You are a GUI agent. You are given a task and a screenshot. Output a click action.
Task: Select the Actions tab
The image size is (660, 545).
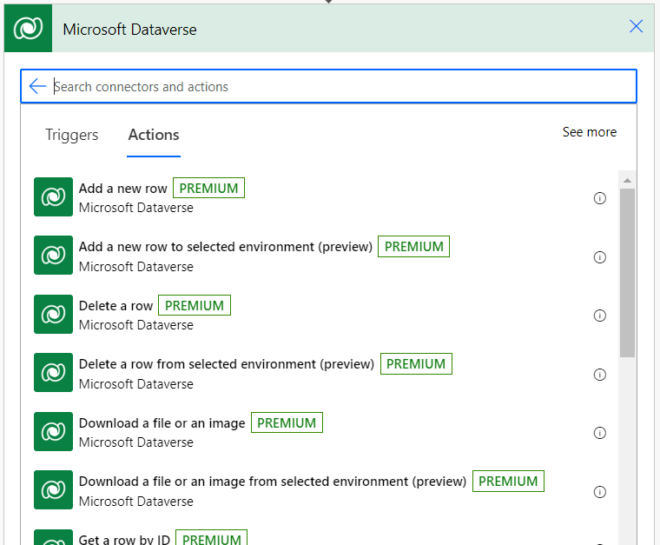tap(154, 135)
